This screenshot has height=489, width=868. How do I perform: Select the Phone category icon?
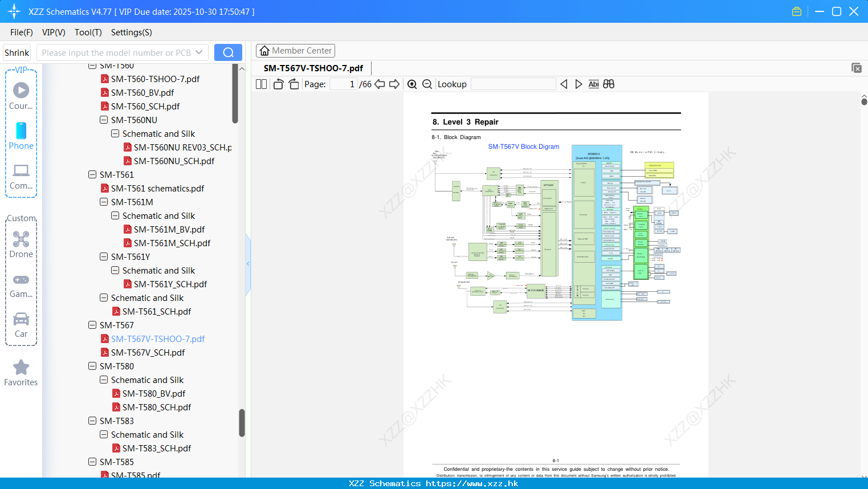click(x=21, y=131)
